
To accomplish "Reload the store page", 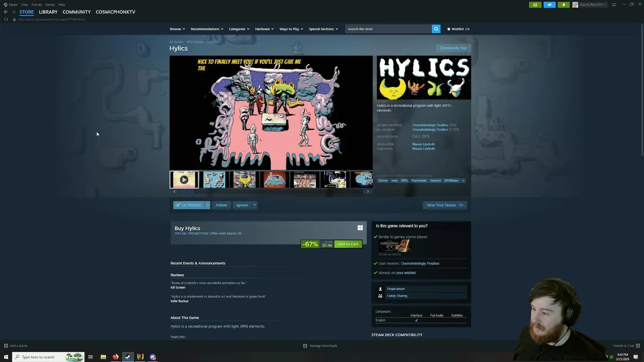I will pos(6,19).
